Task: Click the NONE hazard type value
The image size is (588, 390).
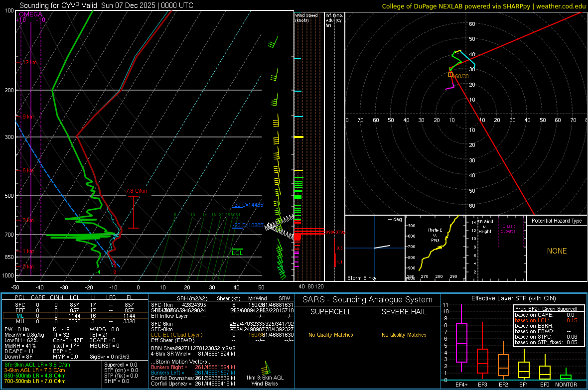Action: (x=557, y=251)
